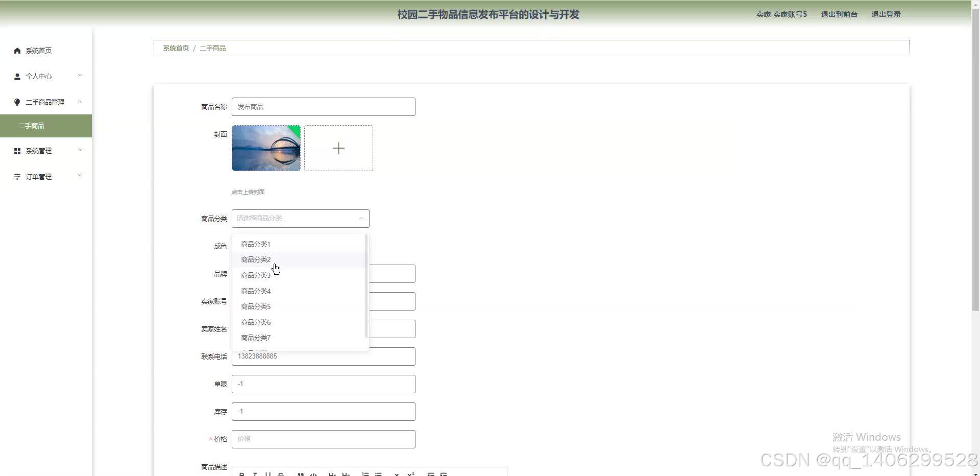Click the bulb icon beside 二手商品管理

point(17,102)
